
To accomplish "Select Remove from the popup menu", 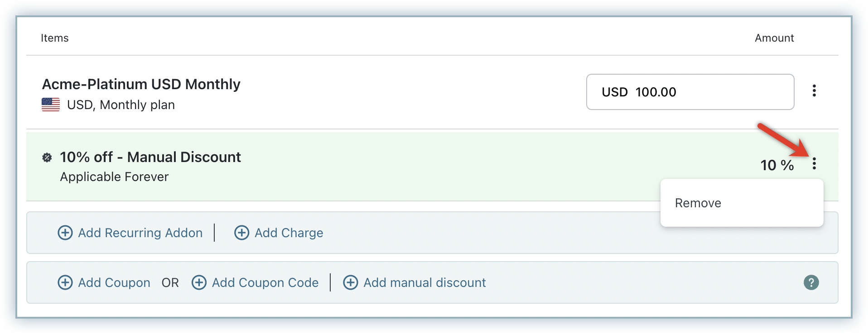I will (x=698, y=203).
